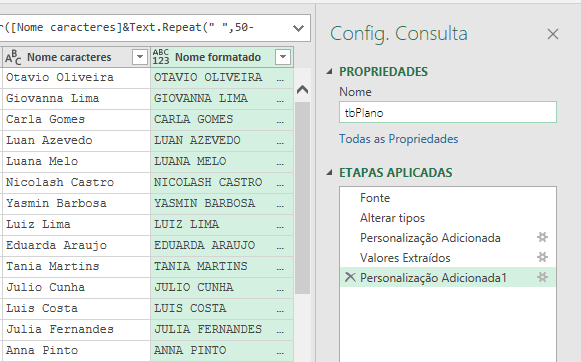Click the cell Luan Azevedo

(x=76, y=140)
